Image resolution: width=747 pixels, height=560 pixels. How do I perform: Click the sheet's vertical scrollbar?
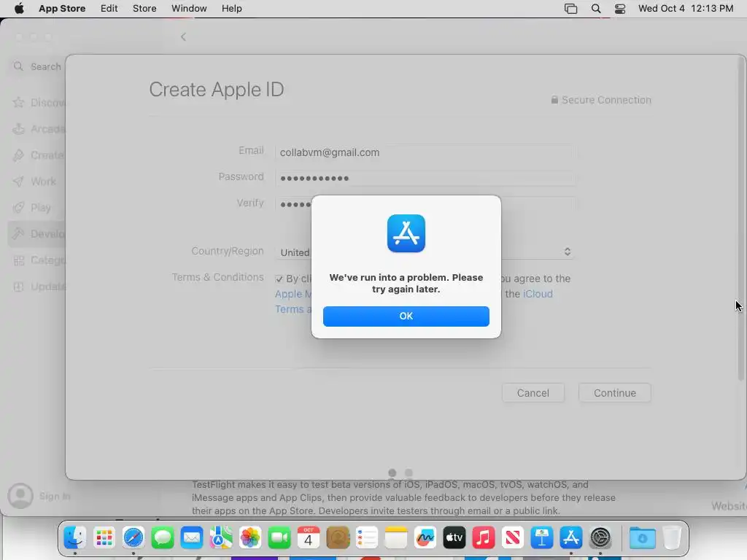pyautogui.click(x=741, y=219)
